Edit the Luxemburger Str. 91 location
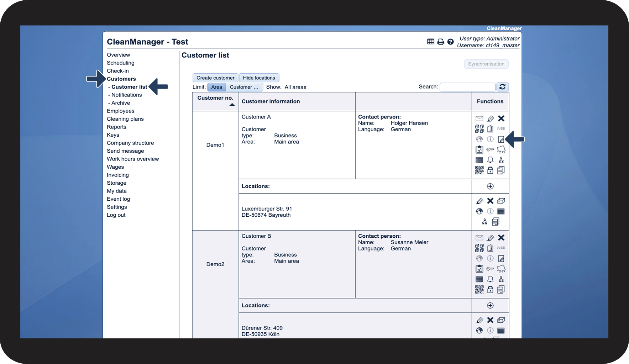 479,201
